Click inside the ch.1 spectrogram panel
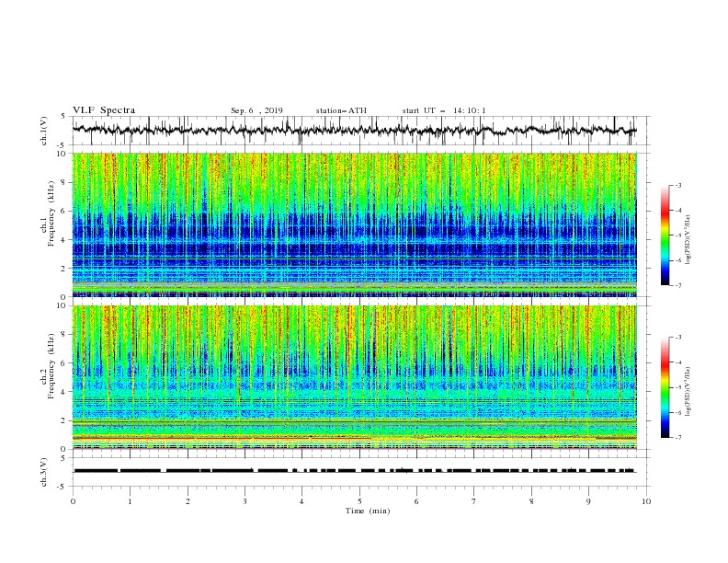The height and width of the screenshot is (563, 728). click(x=355, y=224)
